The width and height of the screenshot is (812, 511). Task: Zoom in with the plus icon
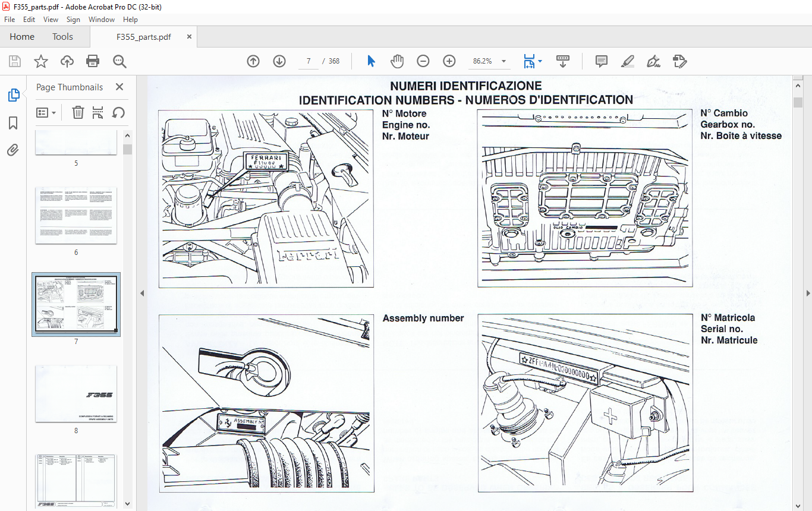[449, 61]
